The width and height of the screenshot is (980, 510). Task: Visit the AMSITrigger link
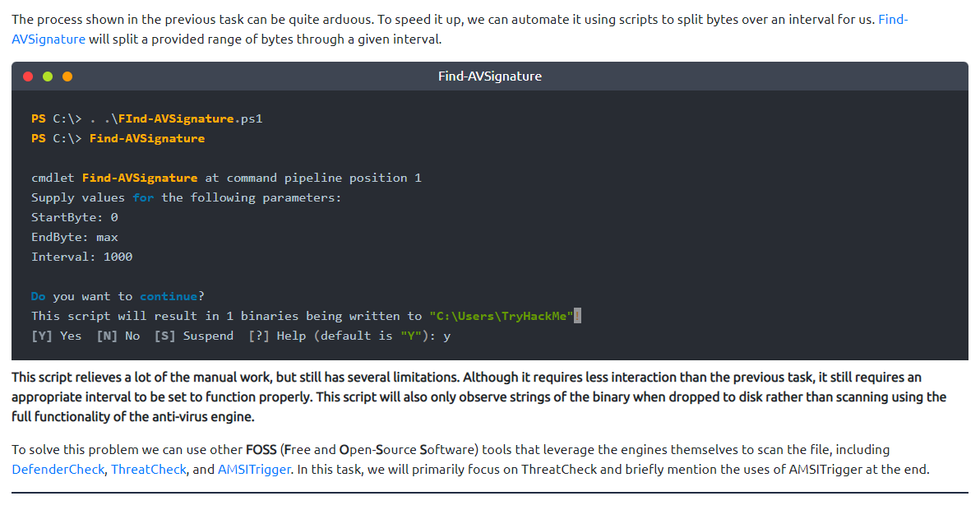coord(254,470)
